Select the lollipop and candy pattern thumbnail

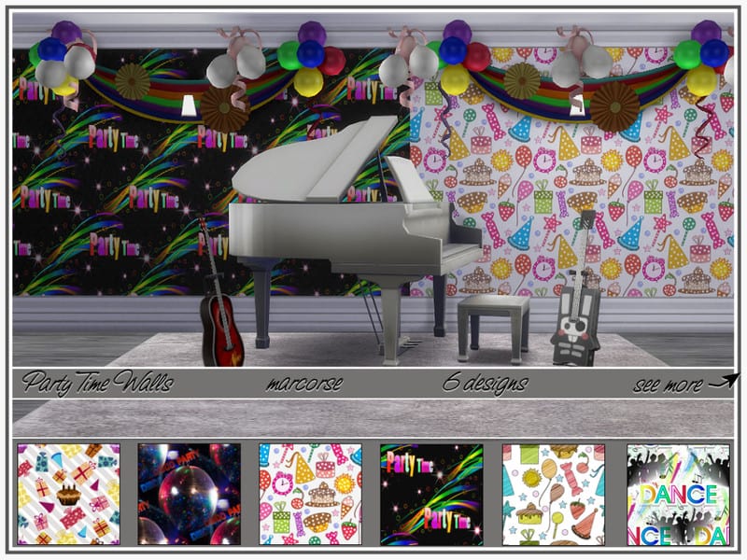point(553,494)
